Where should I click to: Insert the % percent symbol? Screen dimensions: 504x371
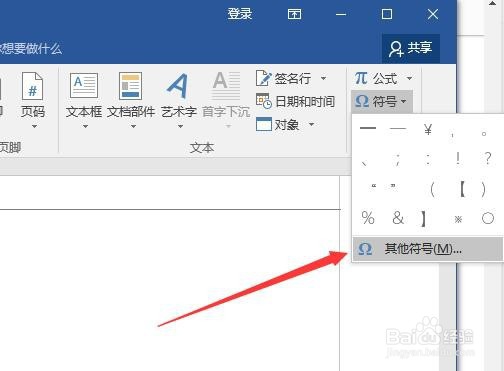click(x=368, y=218)
